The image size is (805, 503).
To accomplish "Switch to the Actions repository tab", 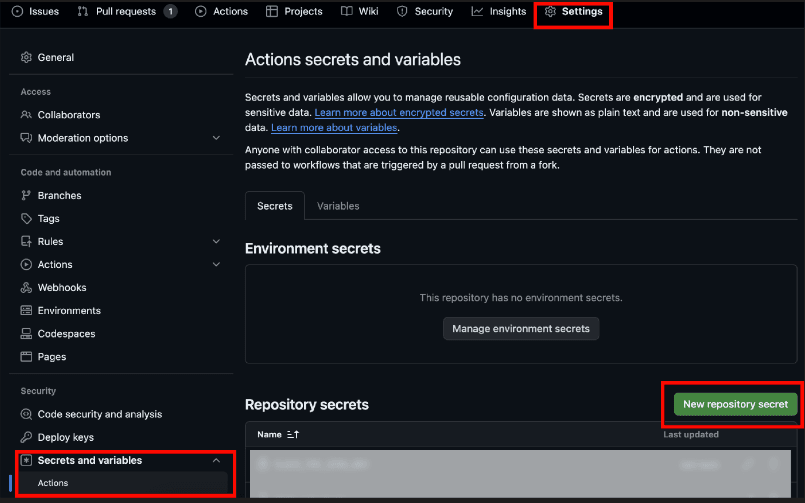I will coord(221,11).
